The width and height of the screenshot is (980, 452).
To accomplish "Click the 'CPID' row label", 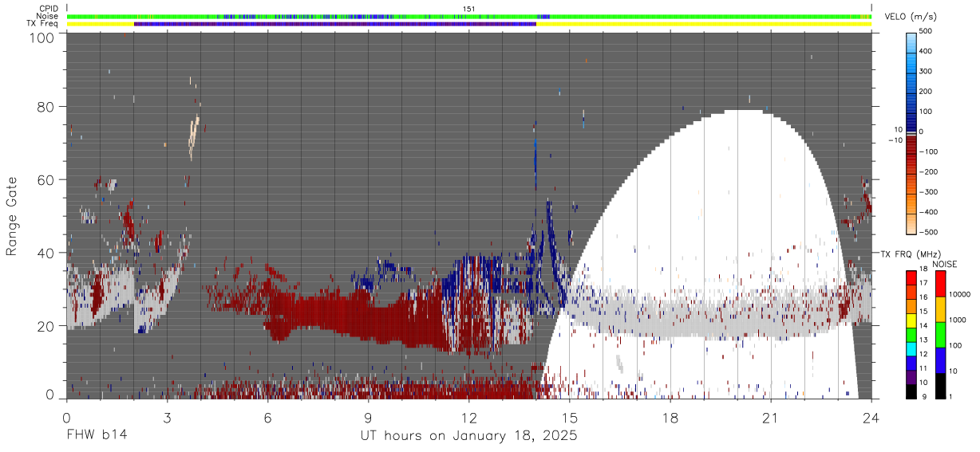I will click(x=49, y=9).
